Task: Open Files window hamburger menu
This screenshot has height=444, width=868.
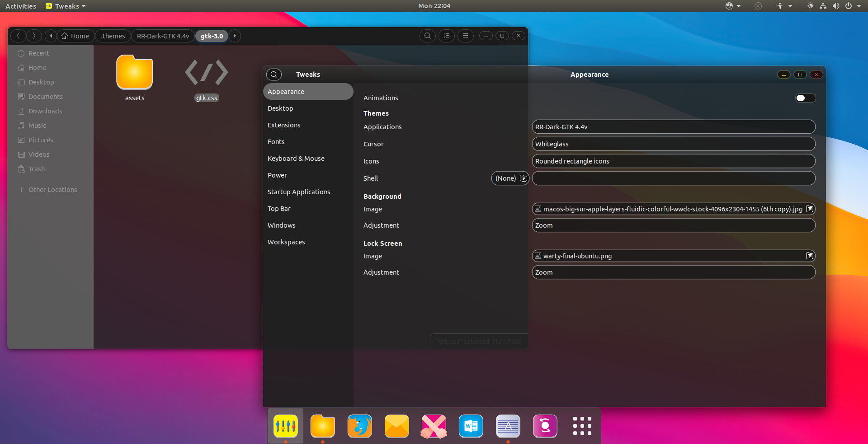Action: coord(466,36)
